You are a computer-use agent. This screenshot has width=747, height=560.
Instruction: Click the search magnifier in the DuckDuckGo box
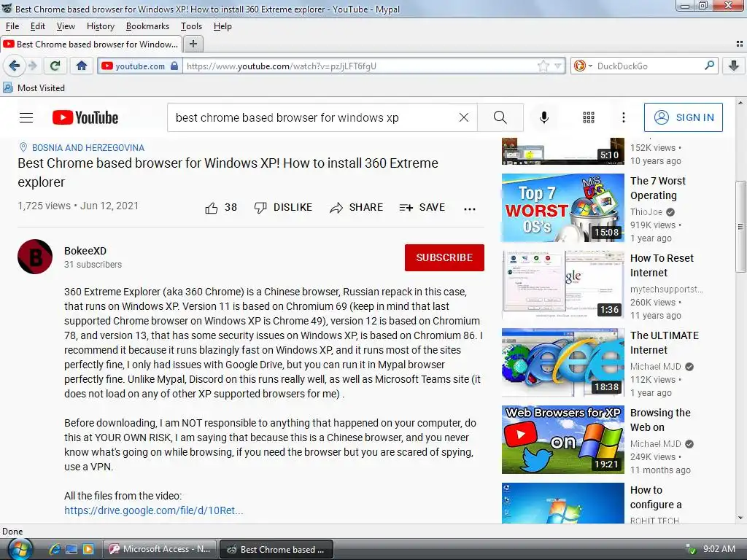(709, 65)
